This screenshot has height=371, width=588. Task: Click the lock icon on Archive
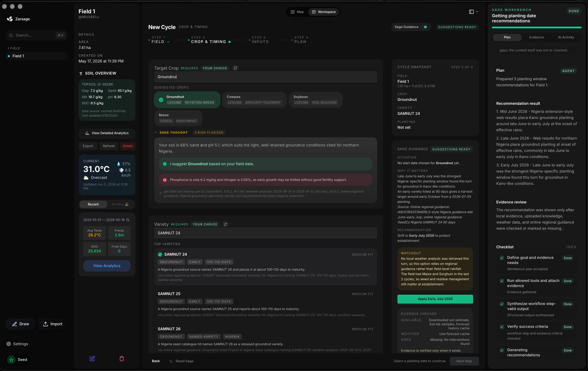point(127,204)
